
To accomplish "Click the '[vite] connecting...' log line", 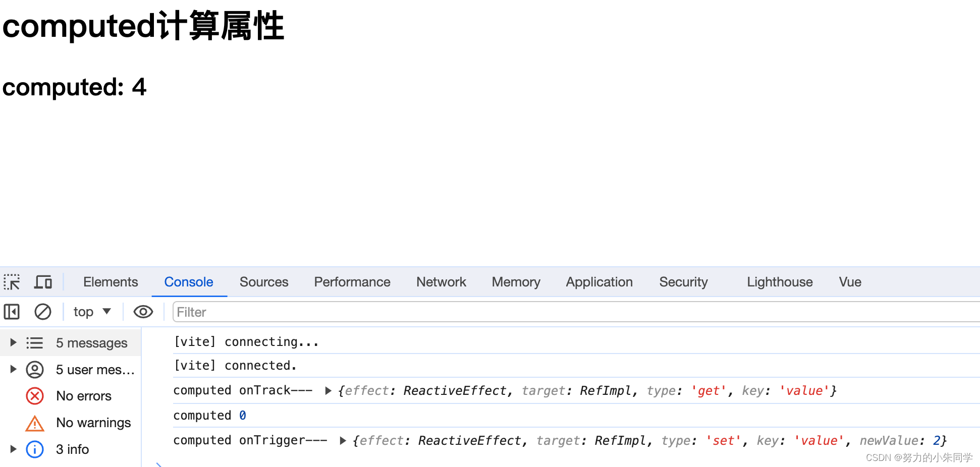I will pos(246,342).
